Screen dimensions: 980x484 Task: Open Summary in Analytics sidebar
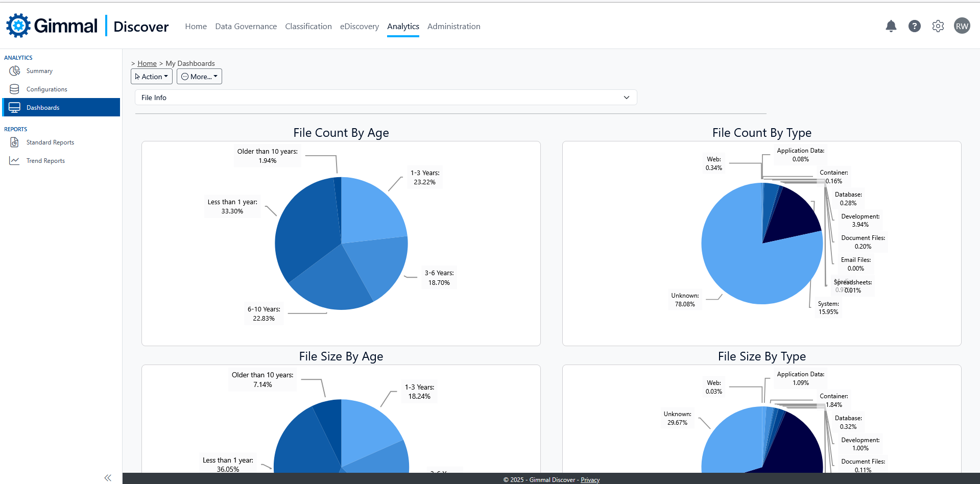[x=39, y=71]
